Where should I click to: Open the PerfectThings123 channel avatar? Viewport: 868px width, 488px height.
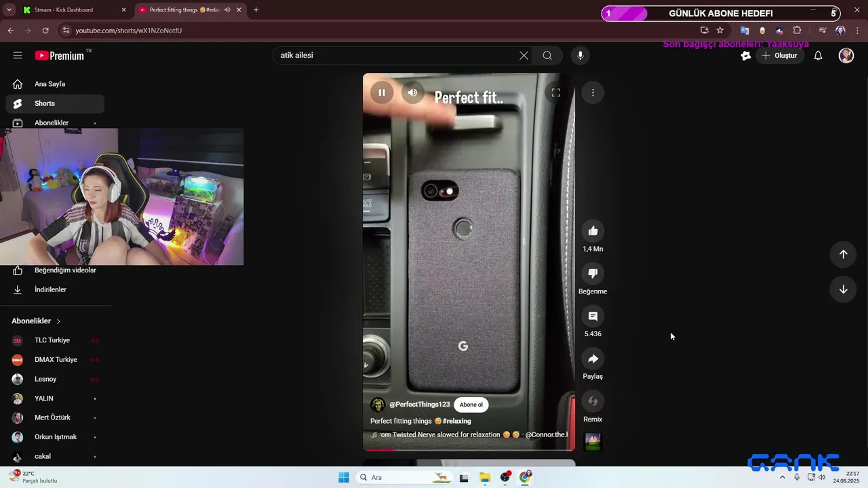[378, 405]
